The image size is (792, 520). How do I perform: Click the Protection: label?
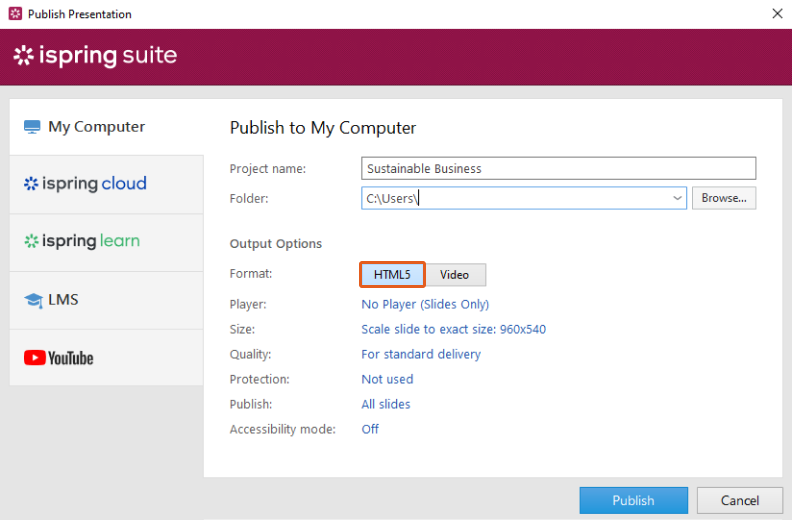[260, 379]
